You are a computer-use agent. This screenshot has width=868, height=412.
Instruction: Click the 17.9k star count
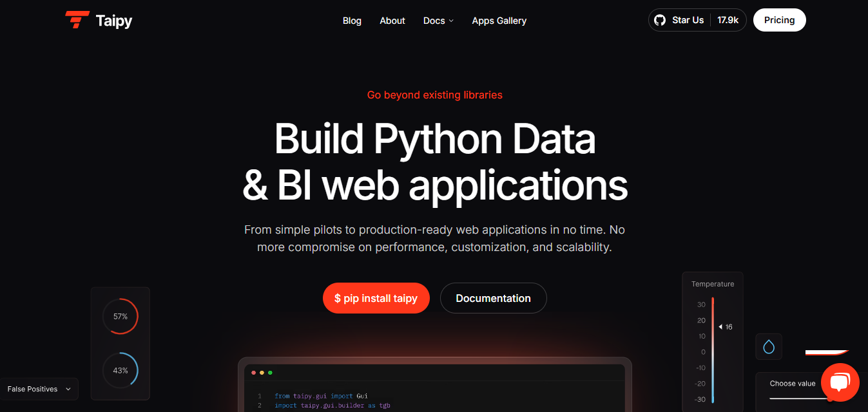pos(728,20)
